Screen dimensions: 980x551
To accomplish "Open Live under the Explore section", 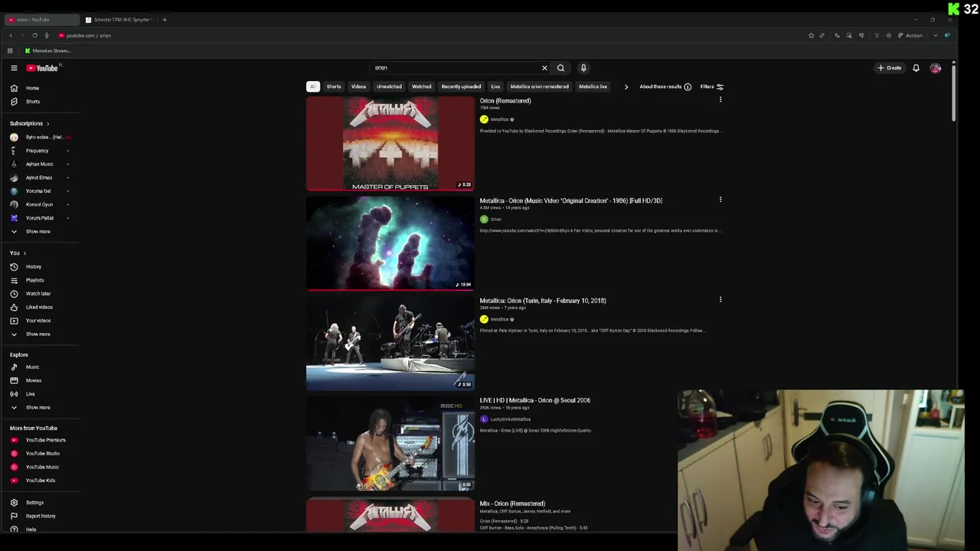I will tap(30, 394).
